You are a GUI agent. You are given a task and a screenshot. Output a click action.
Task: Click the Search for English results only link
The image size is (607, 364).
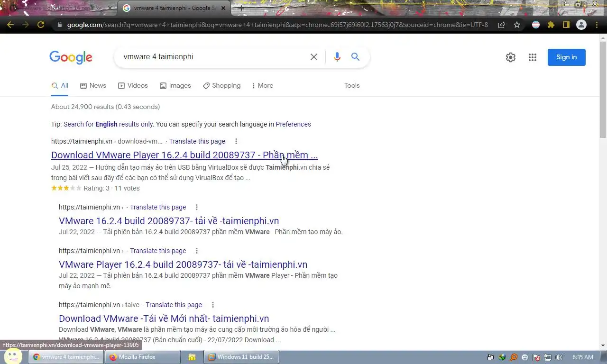[108, 124]
